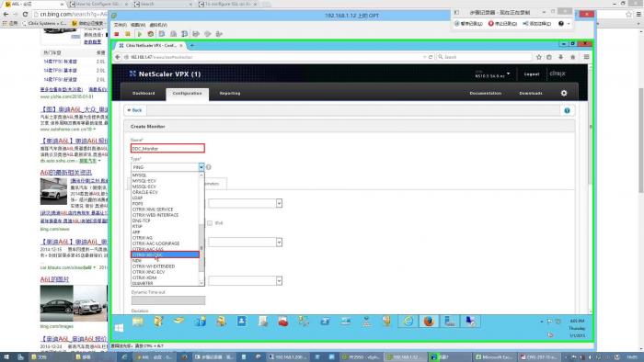Open first empty dropdown right of Type list
This screenshot has width=644, height=362.
(x=245, y=203)
